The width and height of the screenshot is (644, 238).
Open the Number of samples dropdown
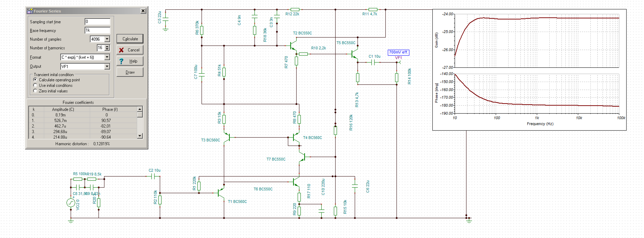(107, 39)
